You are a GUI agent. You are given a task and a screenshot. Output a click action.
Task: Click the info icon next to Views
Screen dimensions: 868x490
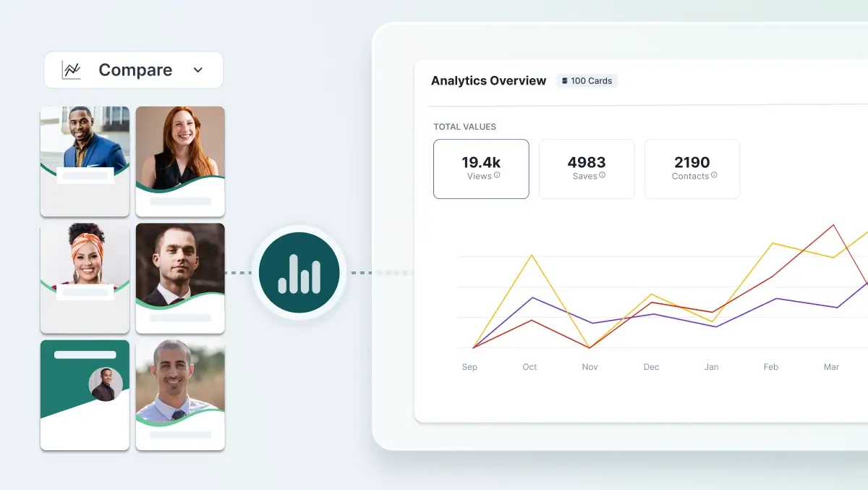coord(496,176)
